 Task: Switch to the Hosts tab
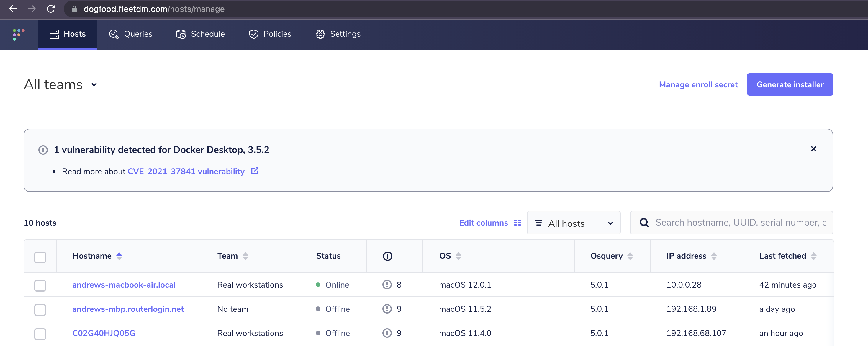coord(67,34)
